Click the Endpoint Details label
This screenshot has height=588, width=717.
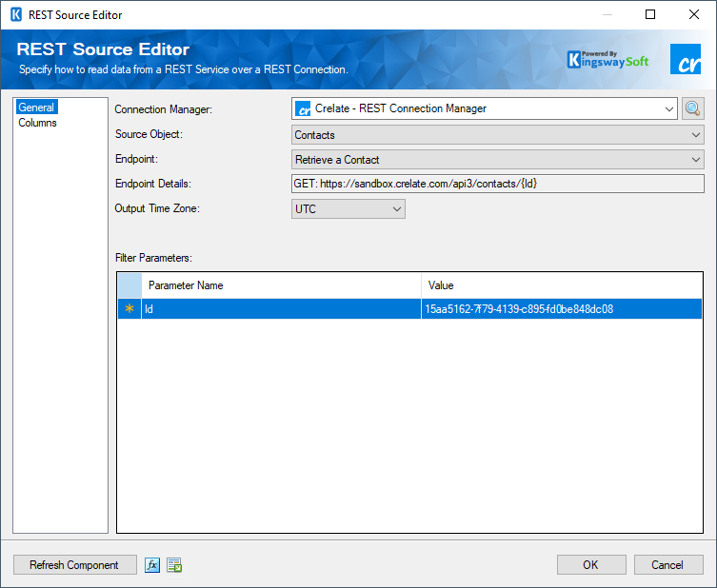click(153, 184)
